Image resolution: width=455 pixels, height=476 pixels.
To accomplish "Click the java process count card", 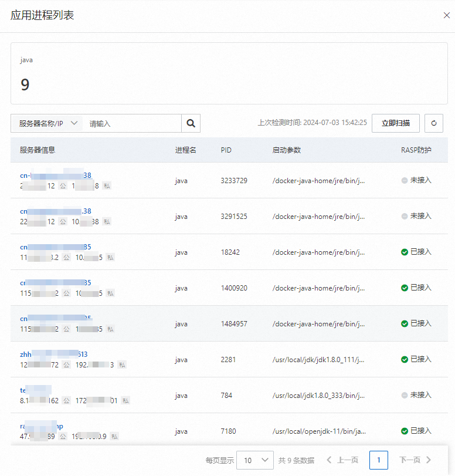I will pyautogui.click(x=229, y=73).
